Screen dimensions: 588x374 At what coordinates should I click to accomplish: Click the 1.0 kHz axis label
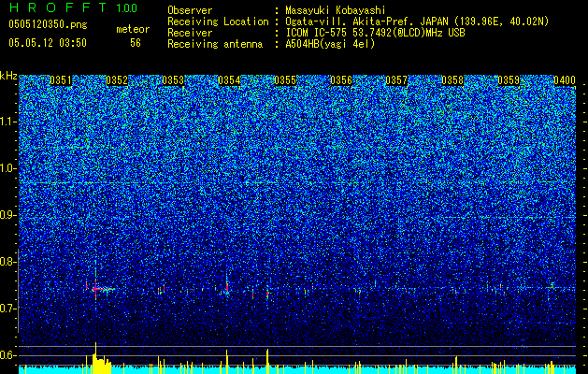tap(8, 168)
